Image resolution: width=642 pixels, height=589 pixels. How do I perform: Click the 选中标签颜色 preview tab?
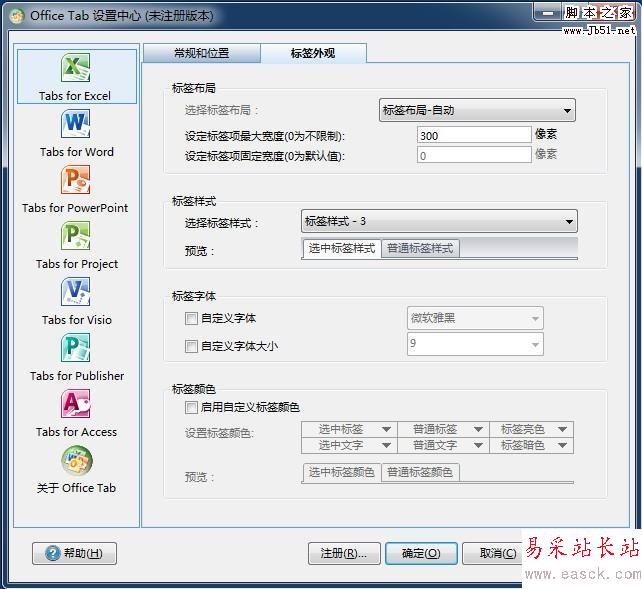coord(342,472)
